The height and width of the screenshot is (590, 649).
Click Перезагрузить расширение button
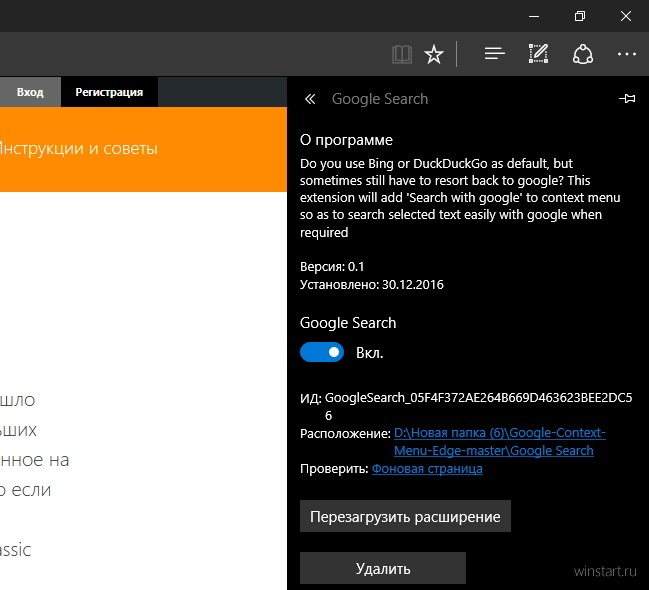[x=405, y=516]
